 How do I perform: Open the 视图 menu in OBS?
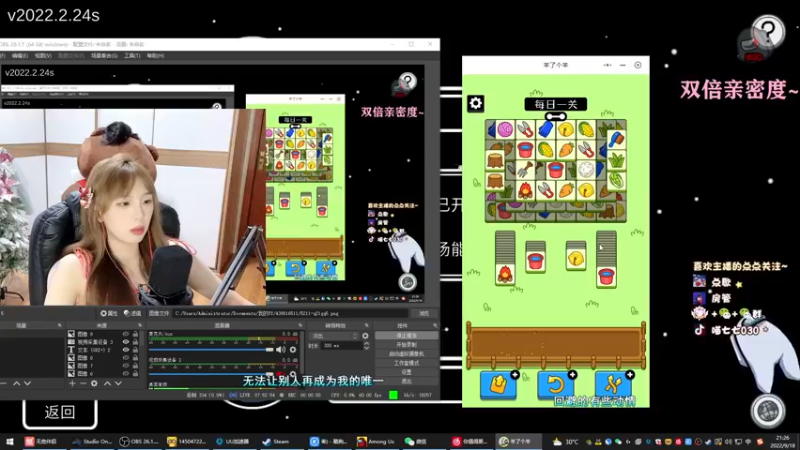(x=43, y=56)
